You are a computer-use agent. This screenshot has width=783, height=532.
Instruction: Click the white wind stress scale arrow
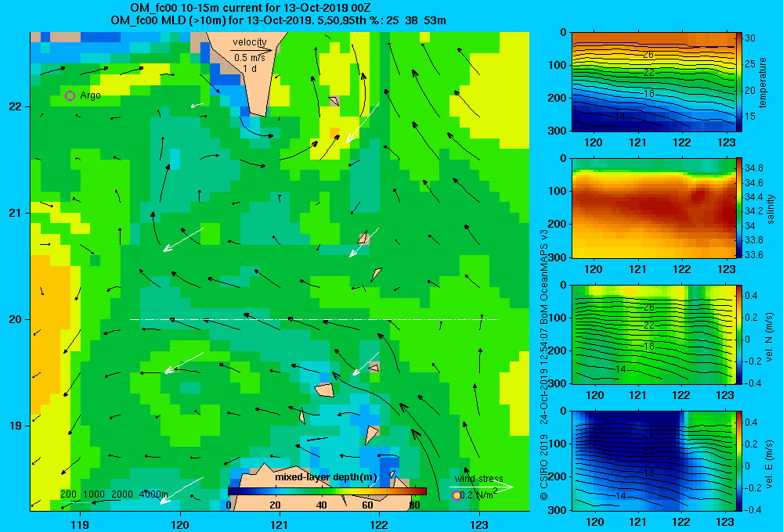click(x=481, y=487)
